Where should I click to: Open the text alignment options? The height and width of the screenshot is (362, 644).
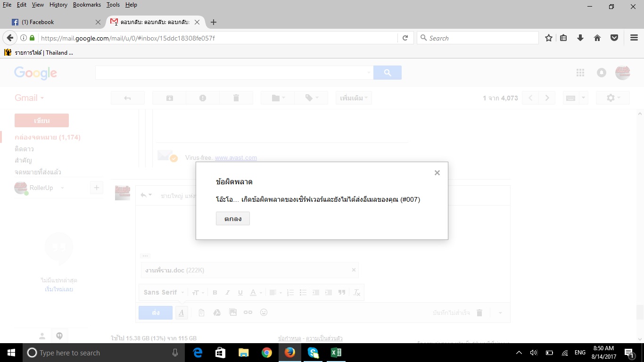[x=275, y=293]
